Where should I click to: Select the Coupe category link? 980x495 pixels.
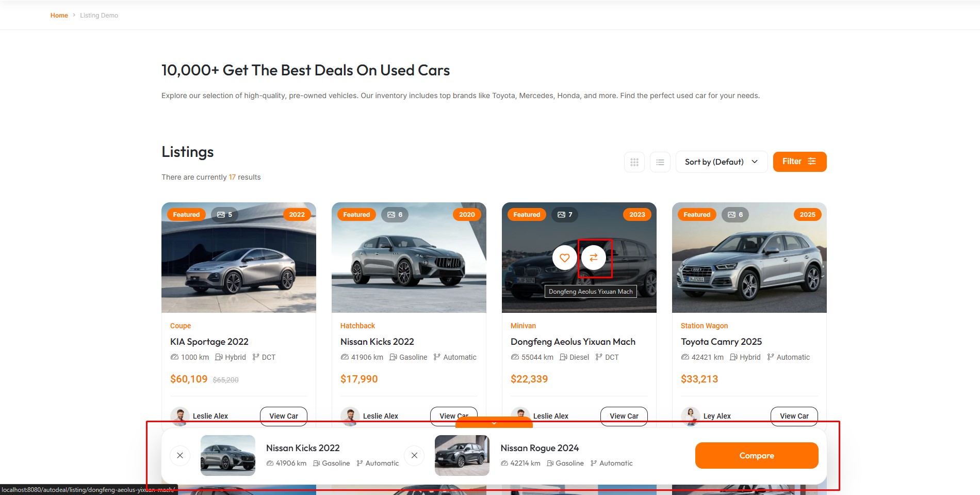click(x=181, y=326)
